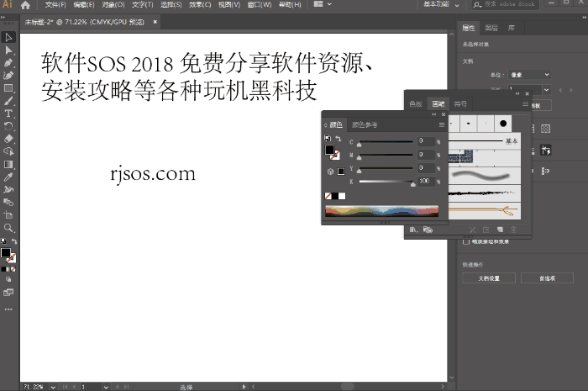The width and height of the screenshot is (588, 391).
Task: Switch to Symbols (符号) tab
Action: pos(460,104)
